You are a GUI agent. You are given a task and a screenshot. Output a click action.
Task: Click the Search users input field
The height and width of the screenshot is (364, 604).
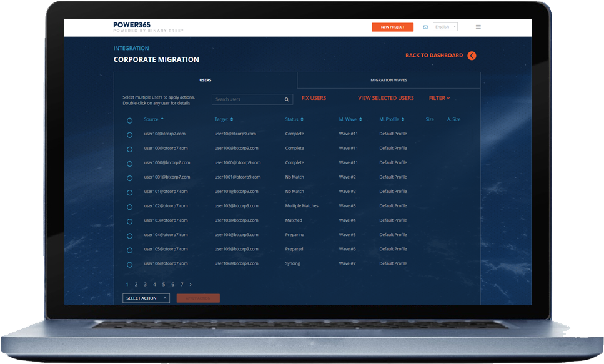pyautogui.click(x=247, y=99)
